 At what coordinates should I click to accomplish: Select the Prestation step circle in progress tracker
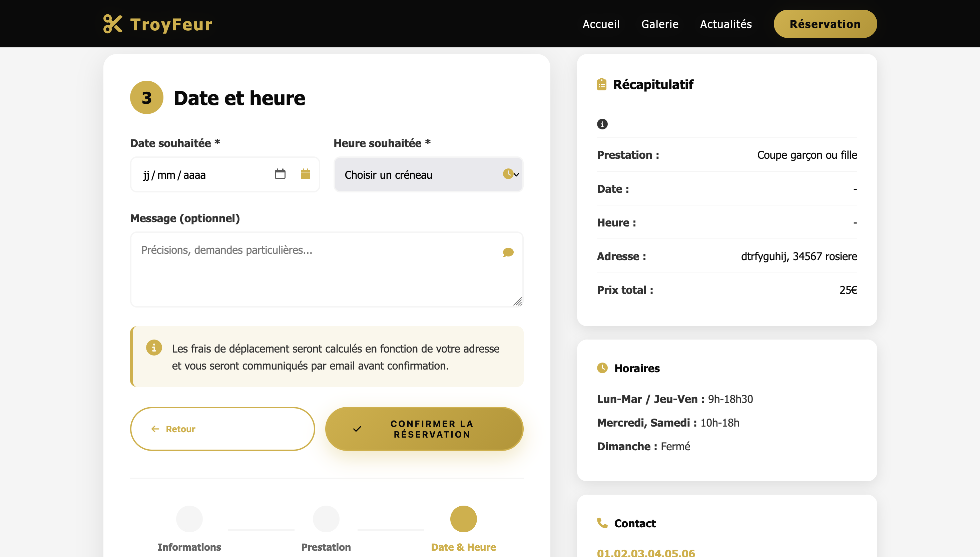click(x=326, y=519)
